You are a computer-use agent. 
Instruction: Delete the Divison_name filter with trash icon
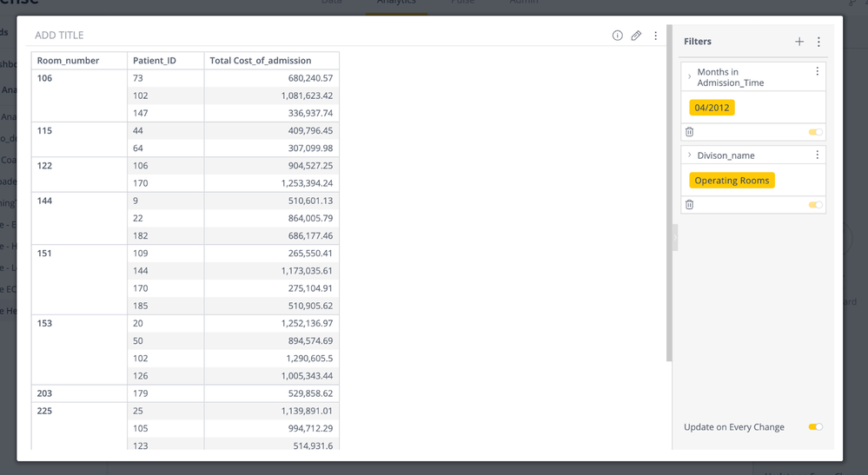click(690, 205)
